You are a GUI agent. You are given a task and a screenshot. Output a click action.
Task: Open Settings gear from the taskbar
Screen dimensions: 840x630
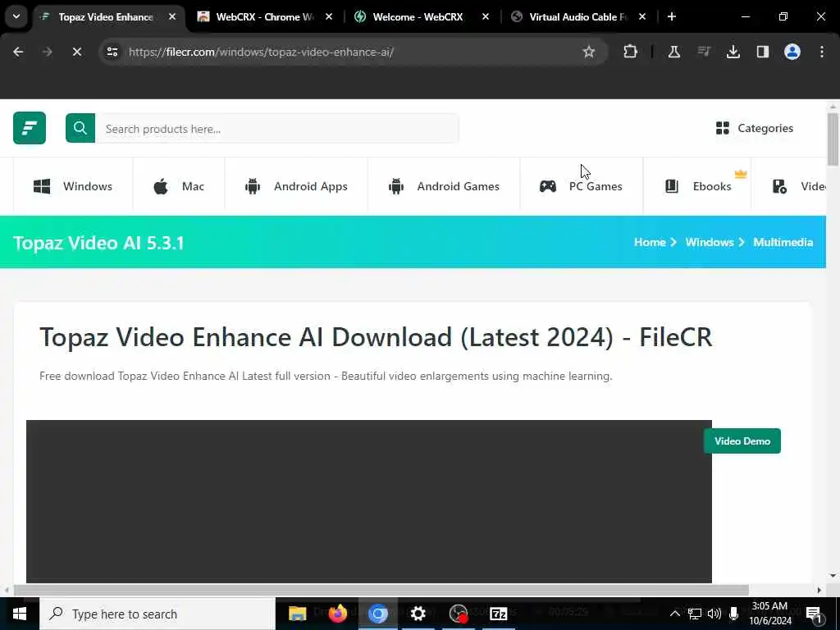418,614
